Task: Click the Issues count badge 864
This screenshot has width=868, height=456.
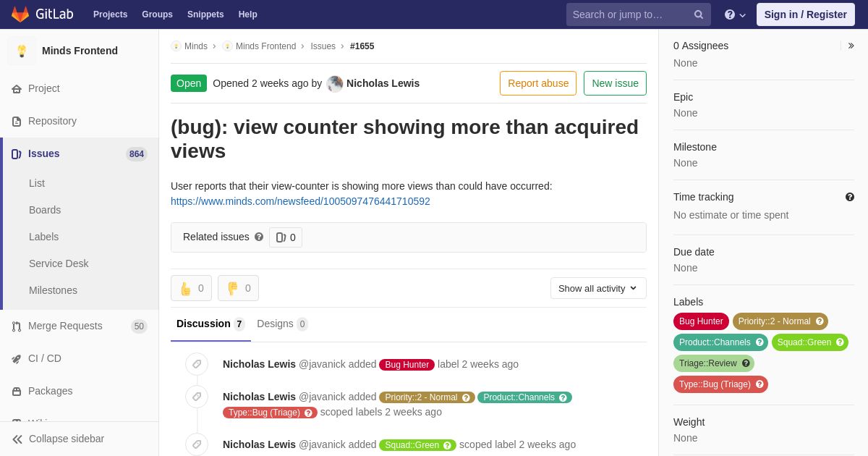Action: pos(137,154)
